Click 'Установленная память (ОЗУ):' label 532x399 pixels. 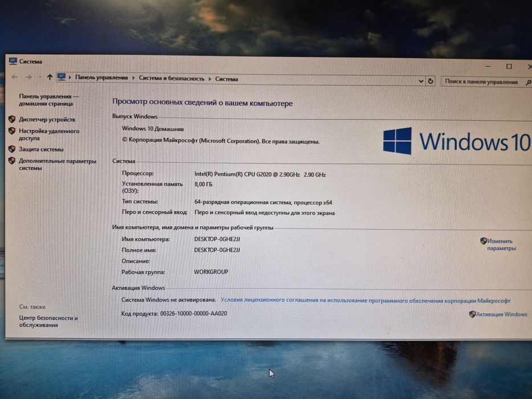tap(152, 188)
